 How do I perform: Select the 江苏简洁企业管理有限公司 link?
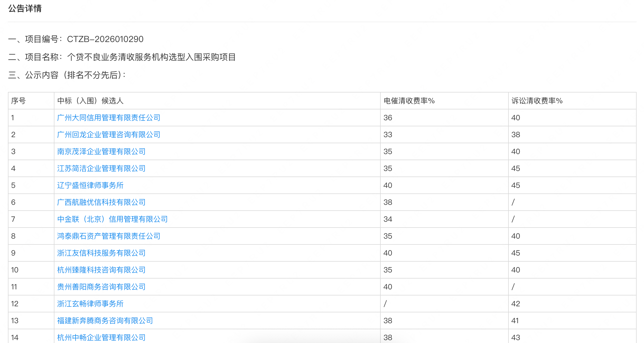pyautogui.click(x=101, y=168)
